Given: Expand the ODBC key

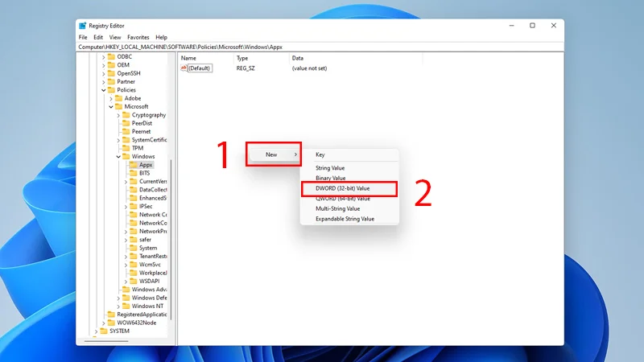Looking at the screenshot, I should coord(104,57).
